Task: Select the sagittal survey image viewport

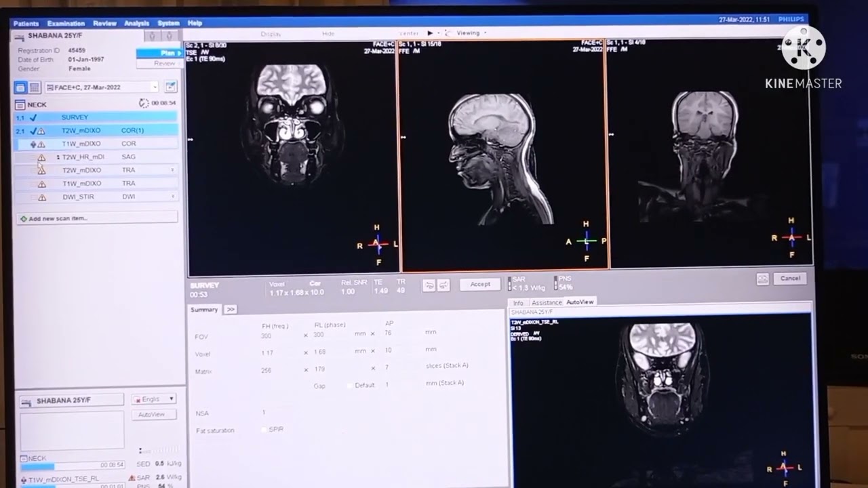Action: (x=502, y=155)
